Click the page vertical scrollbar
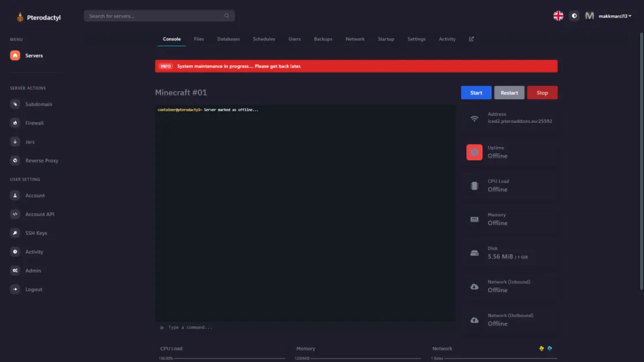 coord(642,161)
